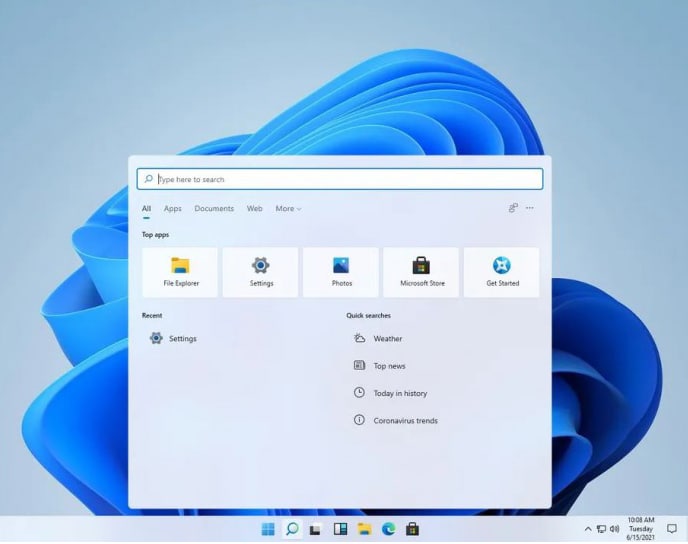This screenshot has height=544, width=688.
Task: Open File Explorer from the taskbar
Action: pyautogui.click(x=364, y=530)
